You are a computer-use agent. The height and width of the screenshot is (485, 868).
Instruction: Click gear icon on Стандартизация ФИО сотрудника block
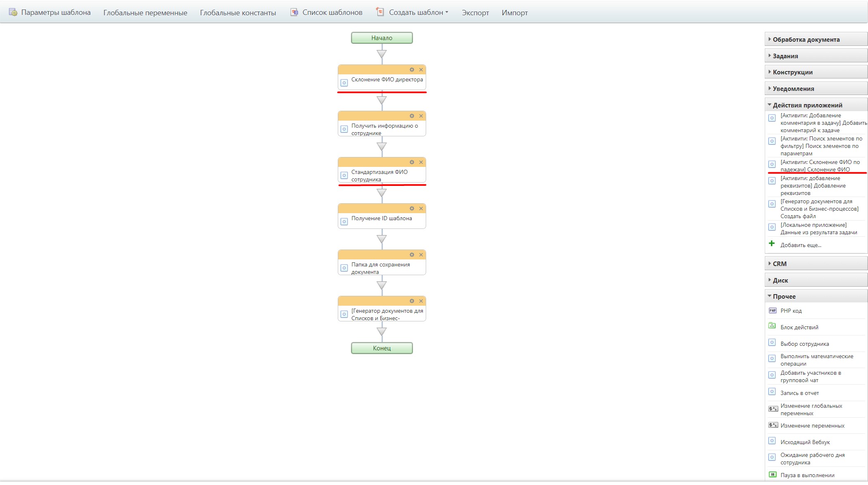click(412, 162)
